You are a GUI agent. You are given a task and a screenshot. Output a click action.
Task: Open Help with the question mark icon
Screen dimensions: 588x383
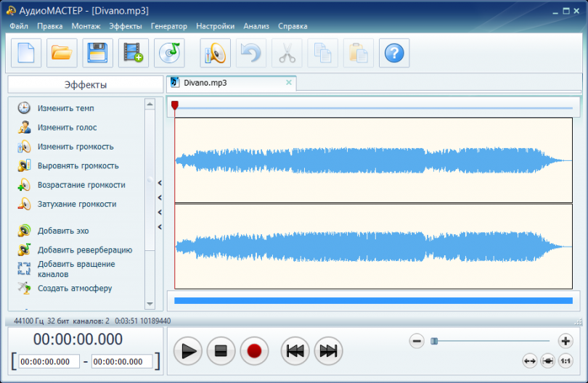click(x=394, y=53)
